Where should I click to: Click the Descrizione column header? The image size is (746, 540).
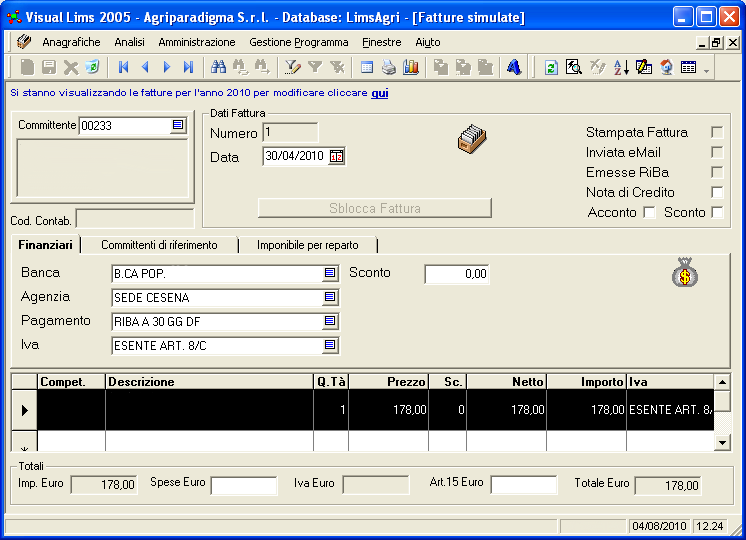pyautogui.click(x=209, y=382)
